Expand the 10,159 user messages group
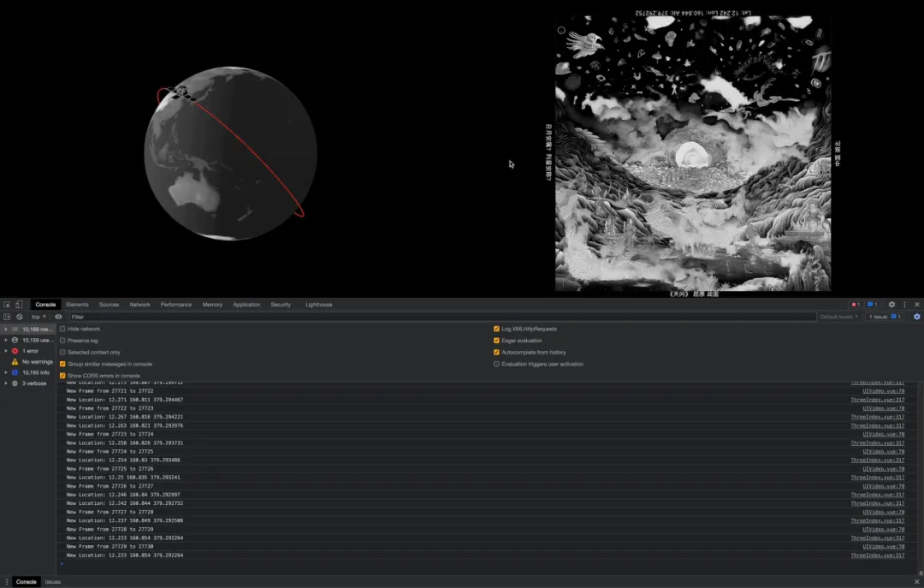 pyautogui.click(x=6, y=341)
